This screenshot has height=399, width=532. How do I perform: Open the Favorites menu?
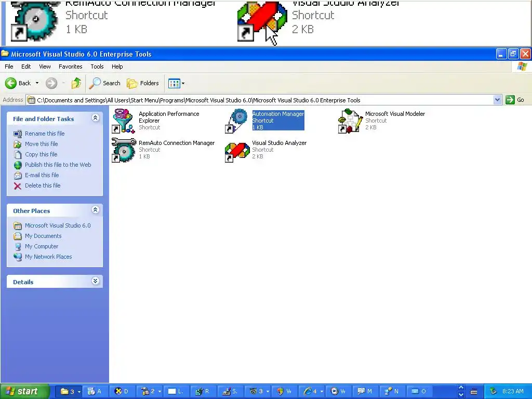[70, 66]
